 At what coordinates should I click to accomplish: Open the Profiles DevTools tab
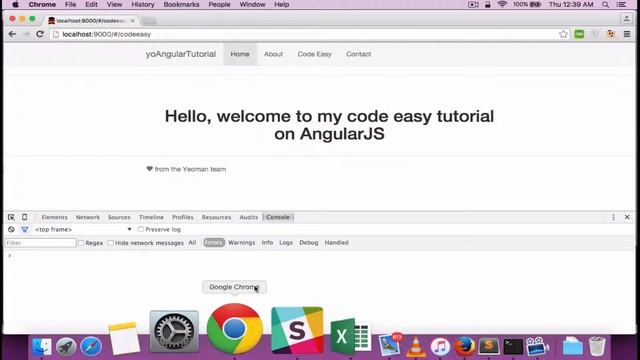tap(182, 217)
